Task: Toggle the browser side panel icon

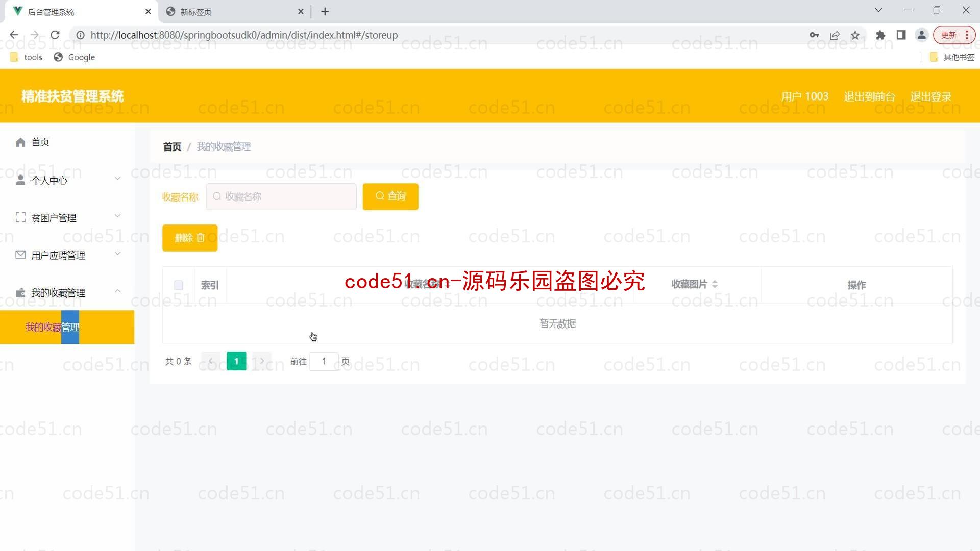Action: pos(901,35)
